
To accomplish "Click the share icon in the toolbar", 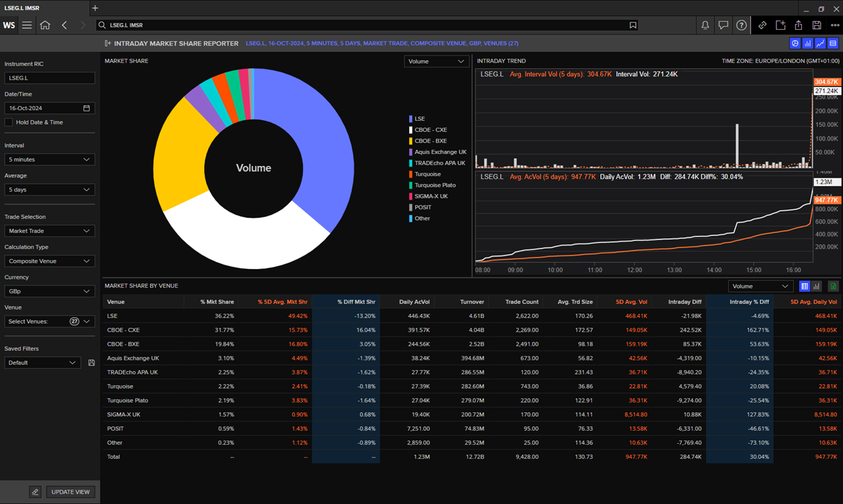I will 798,25.
